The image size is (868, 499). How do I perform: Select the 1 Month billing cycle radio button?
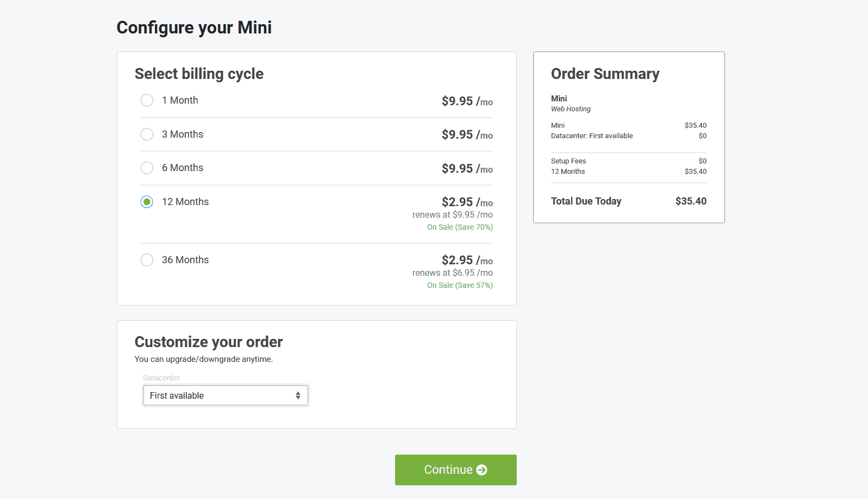(x=147, y=100)
